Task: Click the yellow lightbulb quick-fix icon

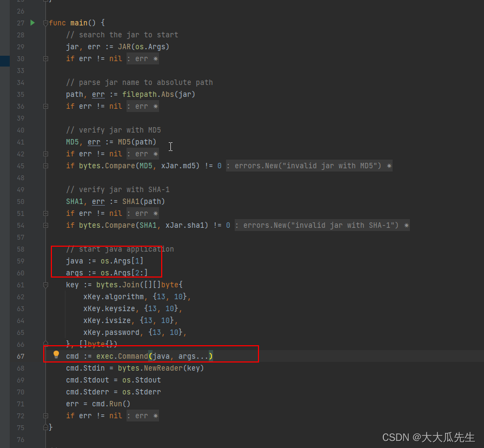Action: (x=56, y=354)
